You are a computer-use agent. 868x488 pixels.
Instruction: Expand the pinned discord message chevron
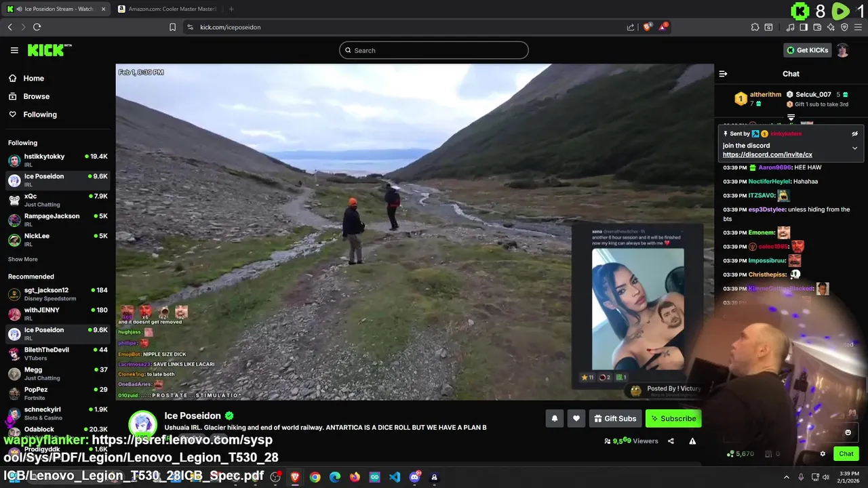pyautogui.click(x=854, y=148)
